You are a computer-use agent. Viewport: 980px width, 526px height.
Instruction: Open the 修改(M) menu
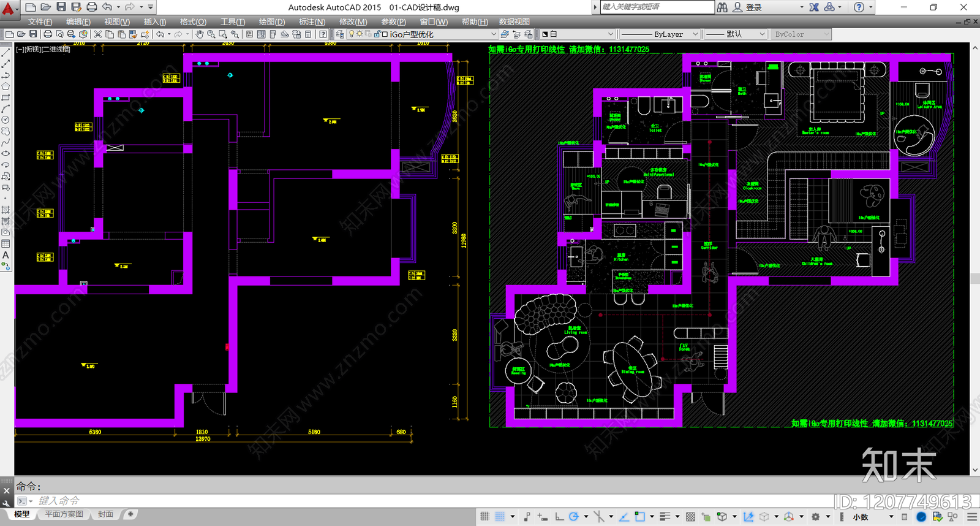point(353,21)
